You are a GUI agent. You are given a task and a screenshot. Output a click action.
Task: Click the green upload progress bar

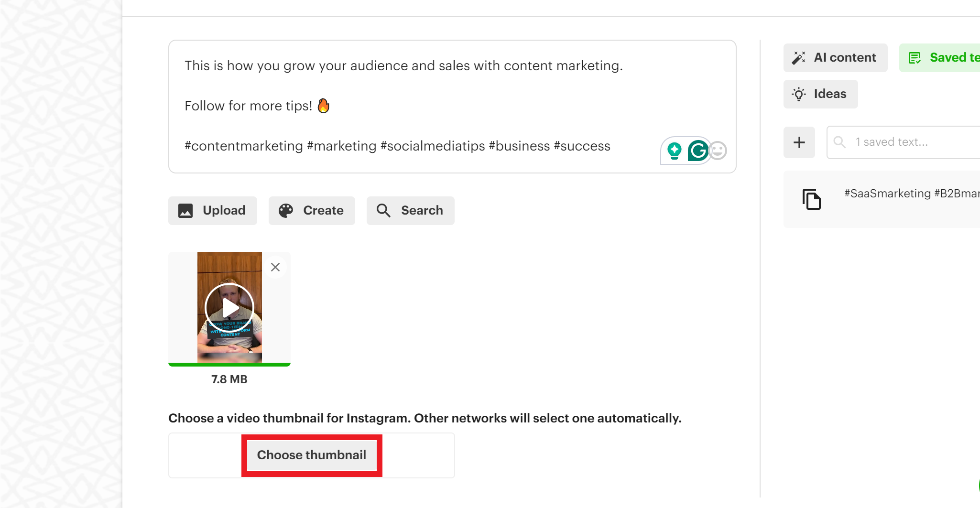229,365
